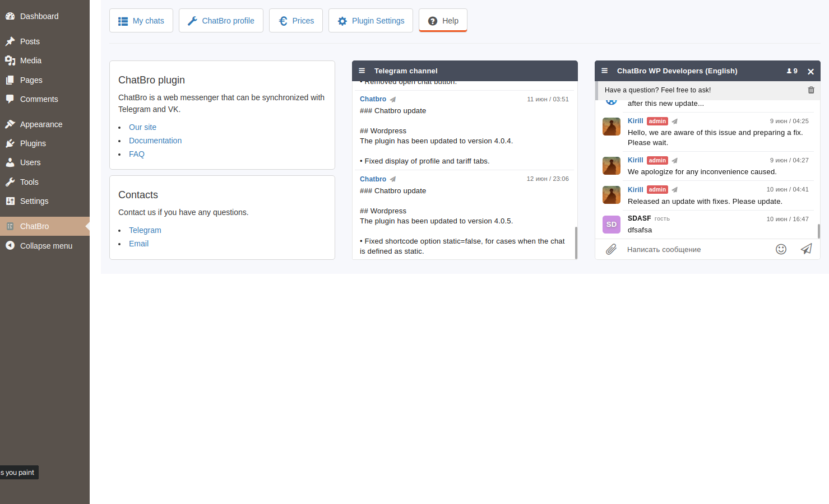Click the FAQ link
This screenshot has width=829, height=504.
pos(137,154)
